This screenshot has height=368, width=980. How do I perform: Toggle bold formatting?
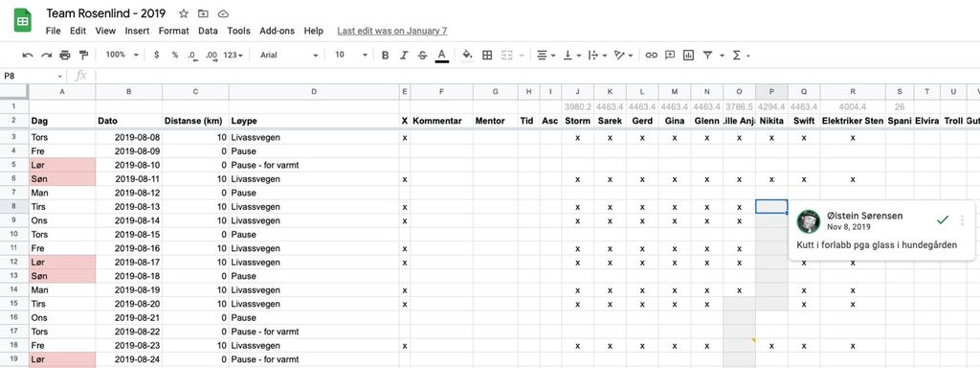[385, 55]
